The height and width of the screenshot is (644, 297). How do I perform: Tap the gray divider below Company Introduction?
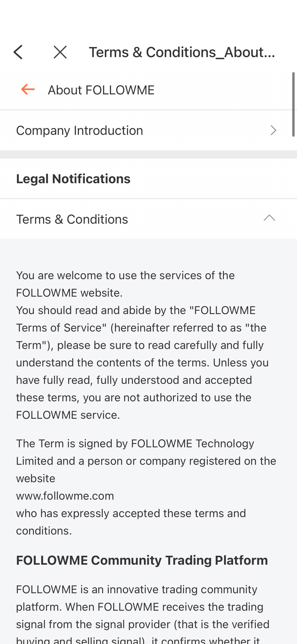point(148,154)
